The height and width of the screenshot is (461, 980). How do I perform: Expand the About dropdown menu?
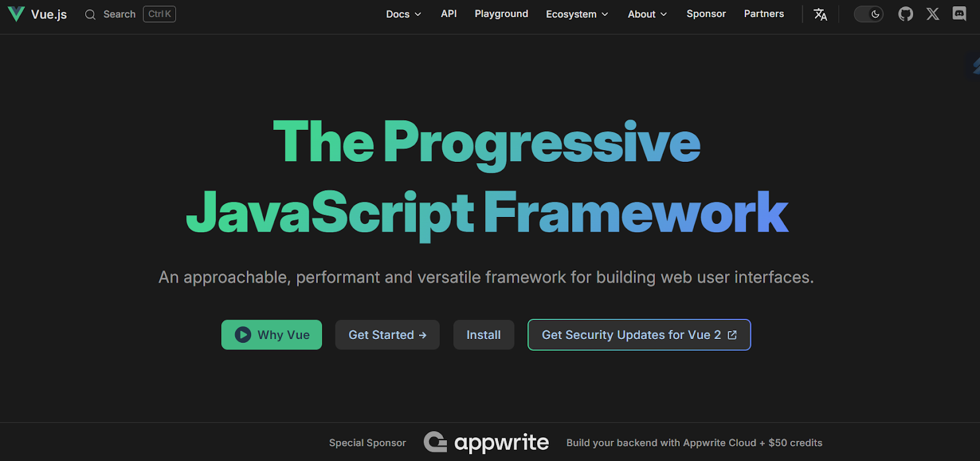pos(647,14)
